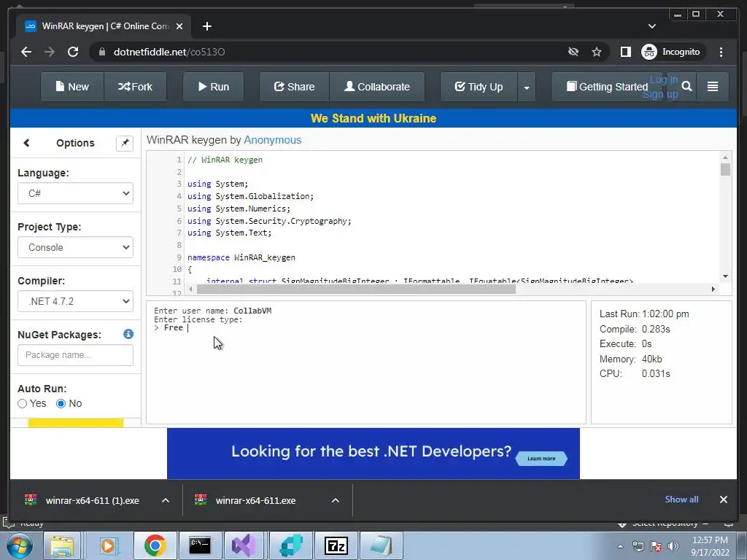
Task: Click the Log in link
Action: (664, 79)
